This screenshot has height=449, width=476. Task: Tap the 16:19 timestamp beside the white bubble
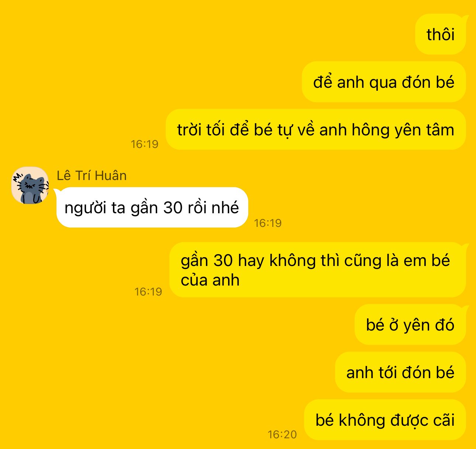pyautogui.click(x=268, y=223)
